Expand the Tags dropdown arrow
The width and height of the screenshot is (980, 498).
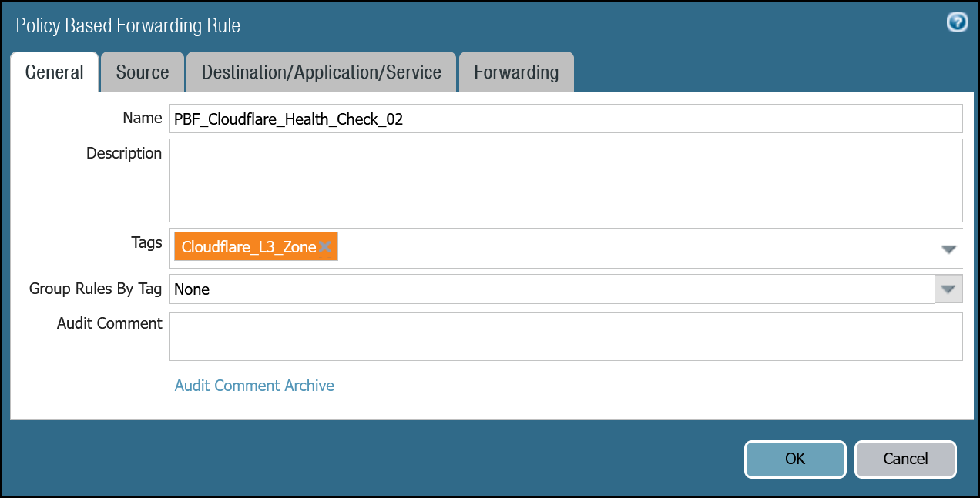tap(948, 249)
